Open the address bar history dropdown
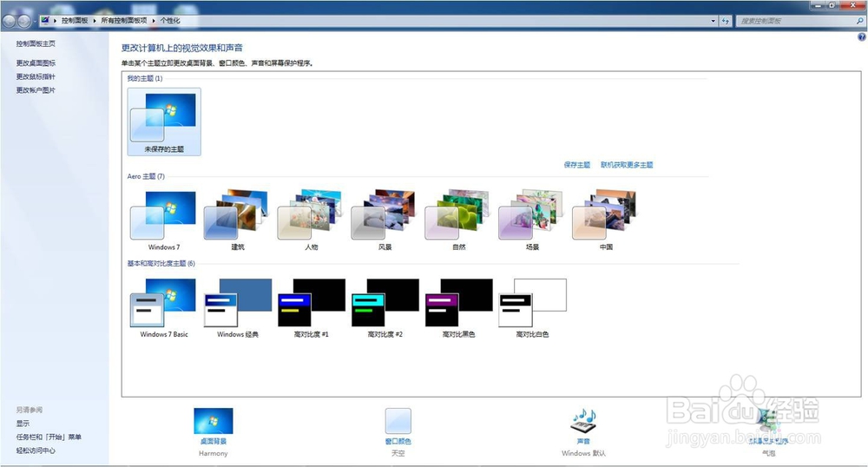Screen dimensions: 868x467 point(713,21)
